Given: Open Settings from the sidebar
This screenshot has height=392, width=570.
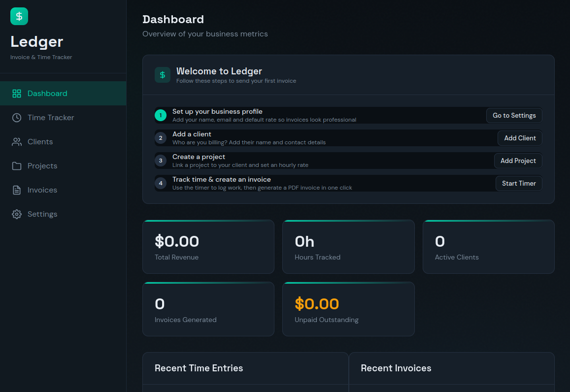Looking at the screenshot, I should [63, 214].
